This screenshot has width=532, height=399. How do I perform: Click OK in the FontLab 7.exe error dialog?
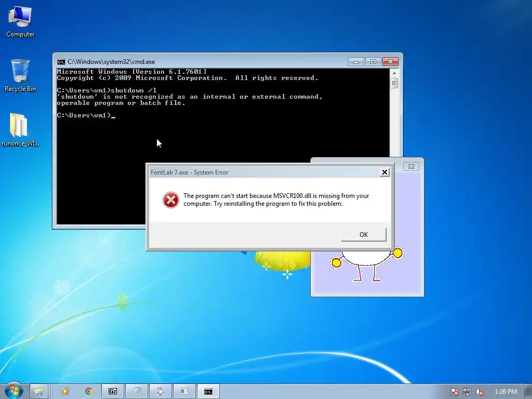(363, 234)
